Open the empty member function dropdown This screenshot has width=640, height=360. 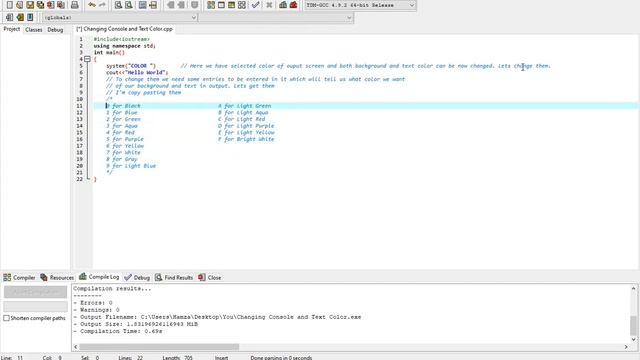click(276, 18)
